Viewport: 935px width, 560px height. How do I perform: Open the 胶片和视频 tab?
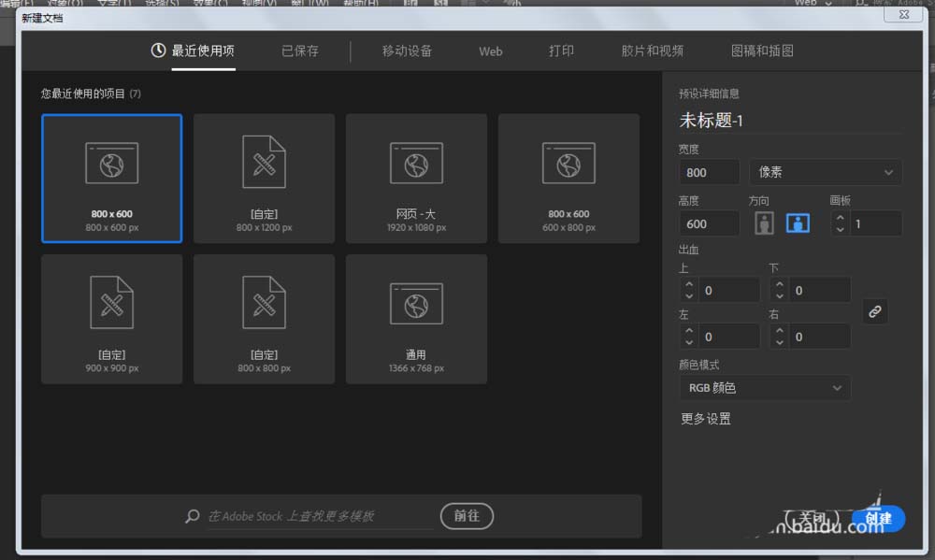pos(653,51)
